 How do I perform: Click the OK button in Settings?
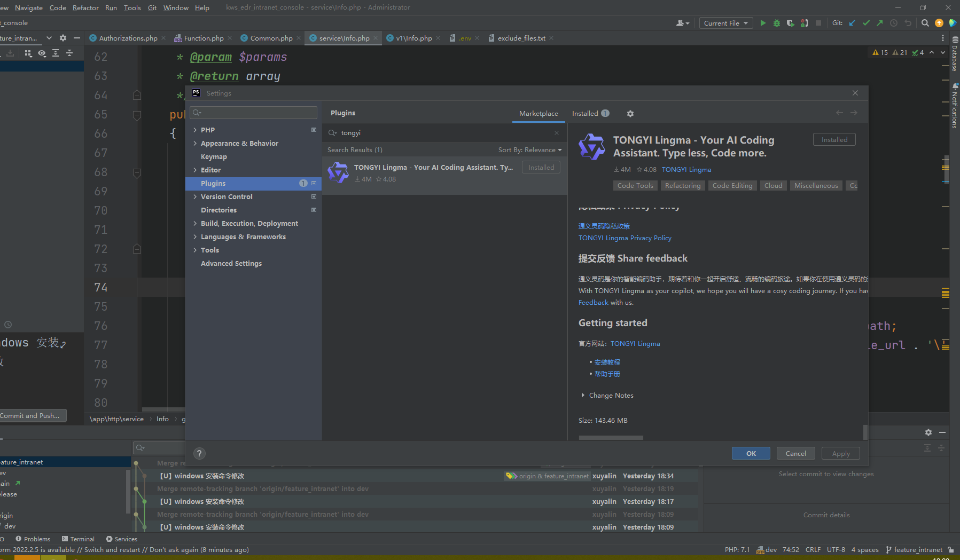(x=751, y=453)
